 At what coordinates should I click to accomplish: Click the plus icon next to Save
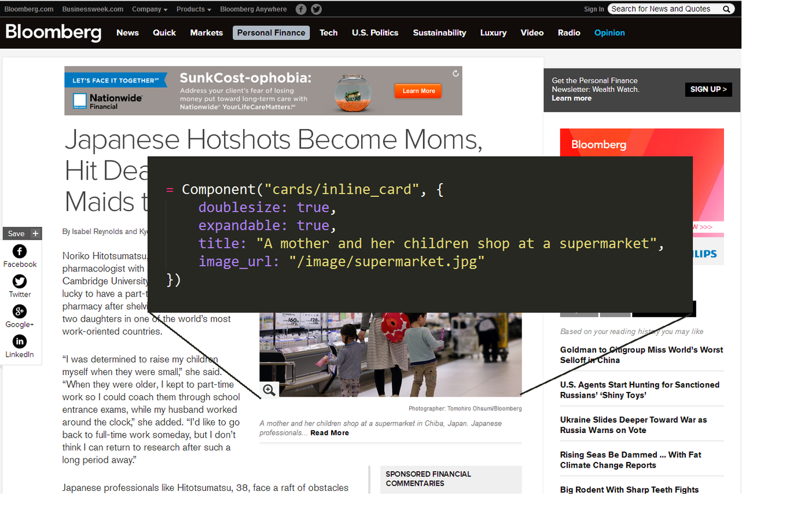click(35, 233)
